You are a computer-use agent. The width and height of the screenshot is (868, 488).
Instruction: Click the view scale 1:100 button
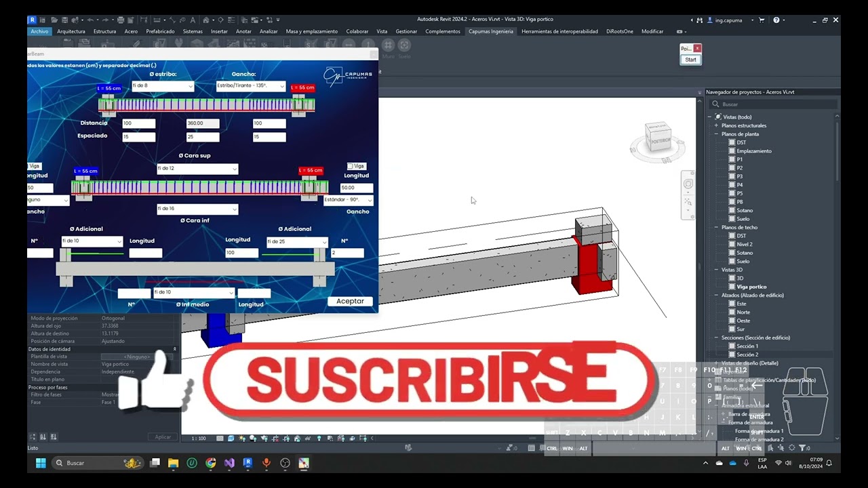tap(198, 438)
